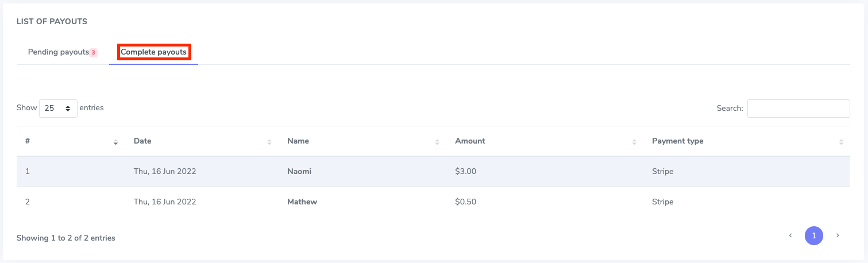Screen dimensions: 868x263
Task: Open the show entries dropdown
Action: 58,108
